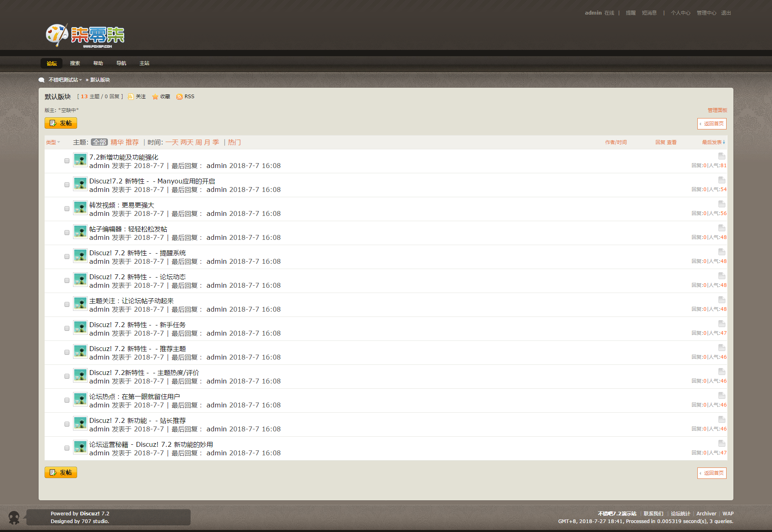Click page icon for Manyou应用的开启 row

point(722,180)
